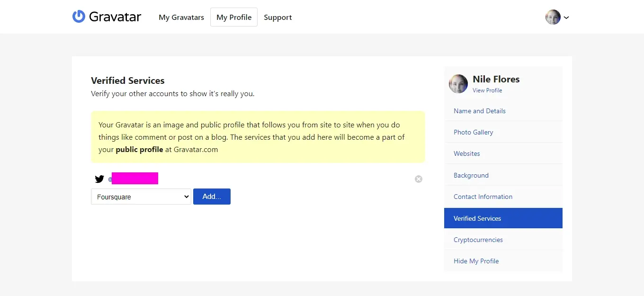644x296 pixels.
Task: Click the Gravatar logo icon
Action: (x=79, y=17)
